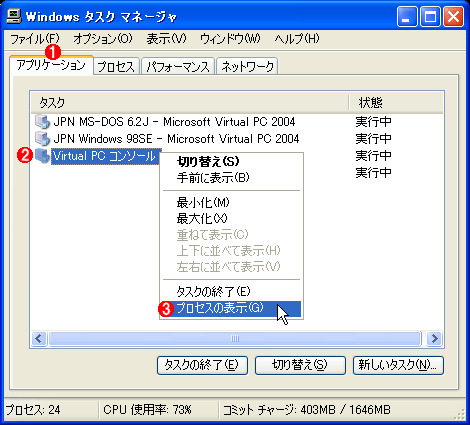This screenshot has height=425, width=470.
Task: Choose 最小化(M) in the context menu
Action: coord(203,202)
